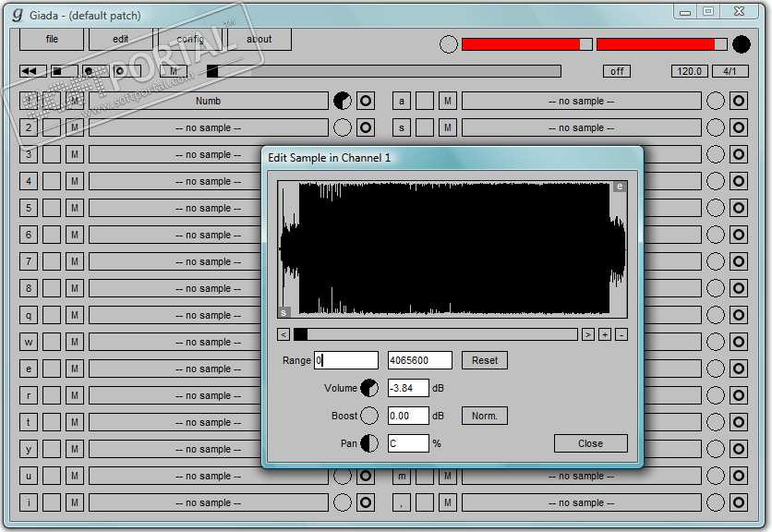The image size is (772, 532).
Task: Click channel 2 no sample slot
Action: [x=209, y=127]
